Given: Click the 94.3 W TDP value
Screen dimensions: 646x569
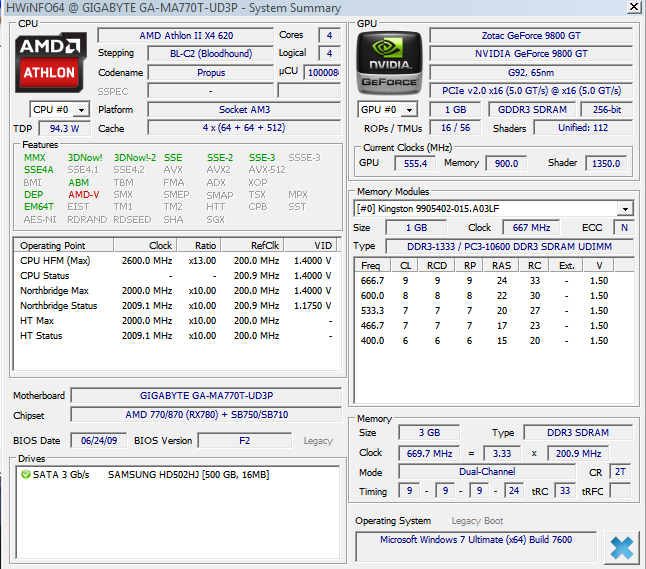Looking at the screenshot, I should point(64,129).
